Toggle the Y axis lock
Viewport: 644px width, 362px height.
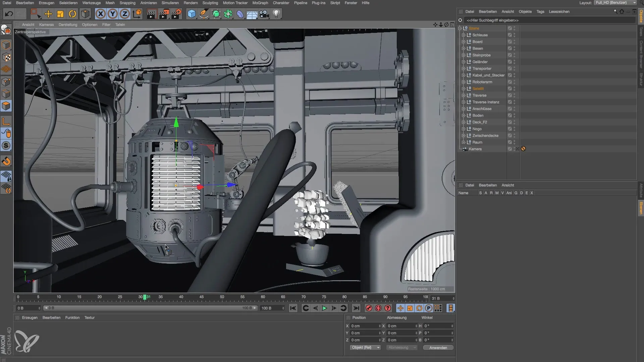(113, 14)
